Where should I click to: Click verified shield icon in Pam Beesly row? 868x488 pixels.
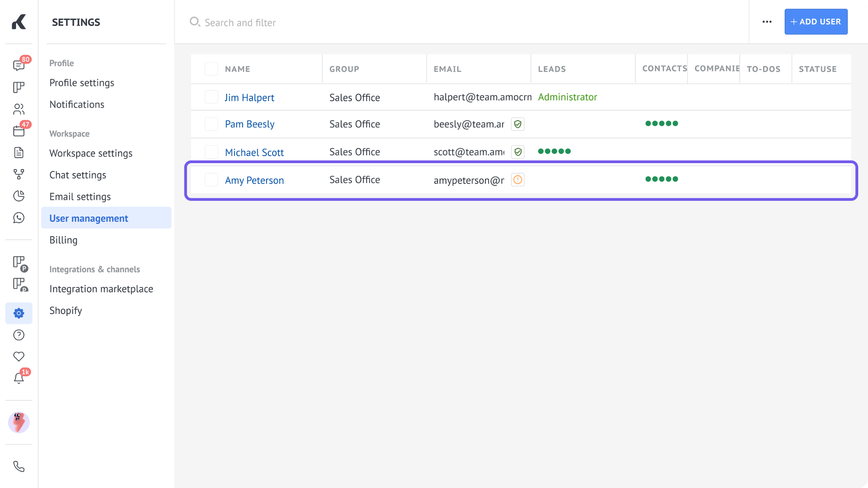coord(517,124)
